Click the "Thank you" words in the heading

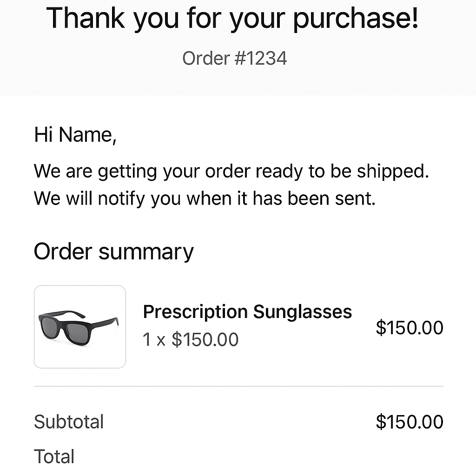86,19
